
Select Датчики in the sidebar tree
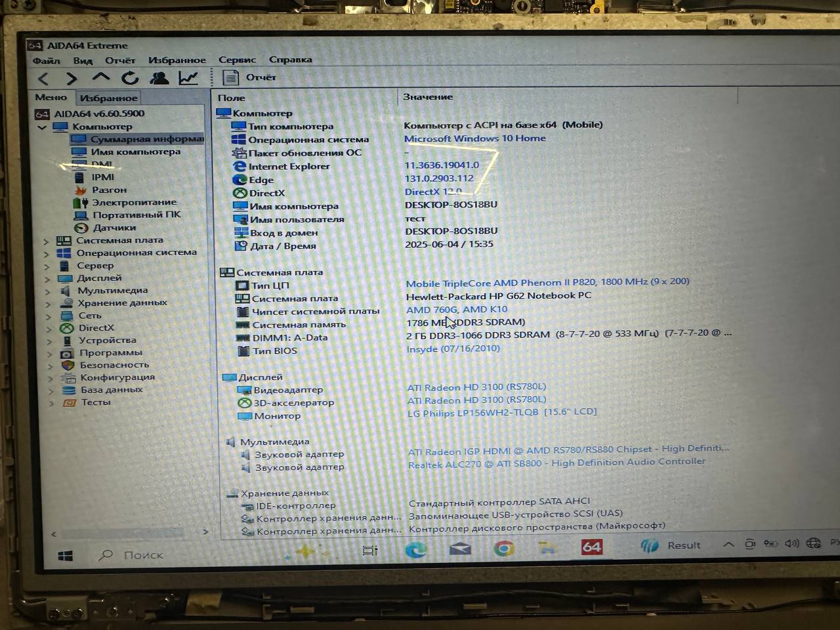click(x=114, y=228)
